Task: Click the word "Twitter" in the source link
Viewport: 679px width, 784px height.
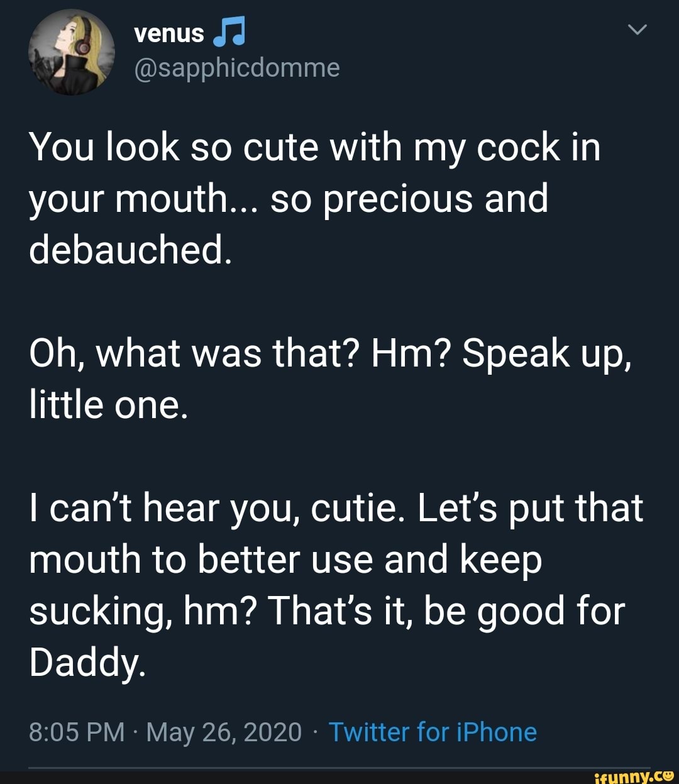Action: click(368, 732)
